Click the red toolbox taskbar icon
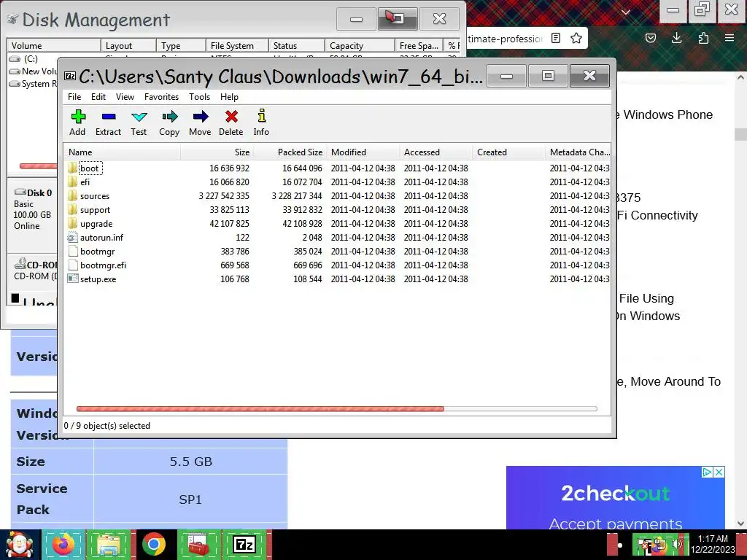 point(198,544)
